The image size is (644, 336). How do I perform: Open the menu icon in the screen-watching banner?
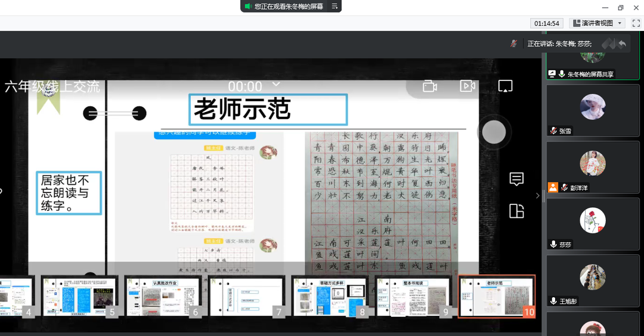tap(335, 6)
